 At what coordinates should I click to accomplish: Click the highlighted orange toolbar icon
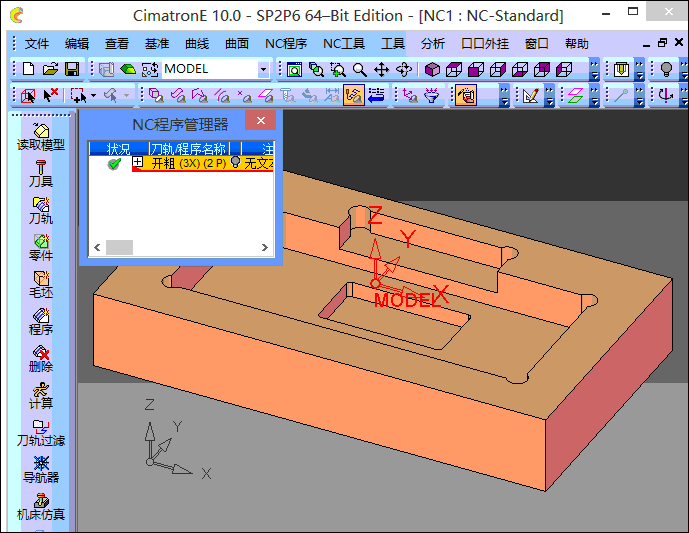tap(354, 95)
